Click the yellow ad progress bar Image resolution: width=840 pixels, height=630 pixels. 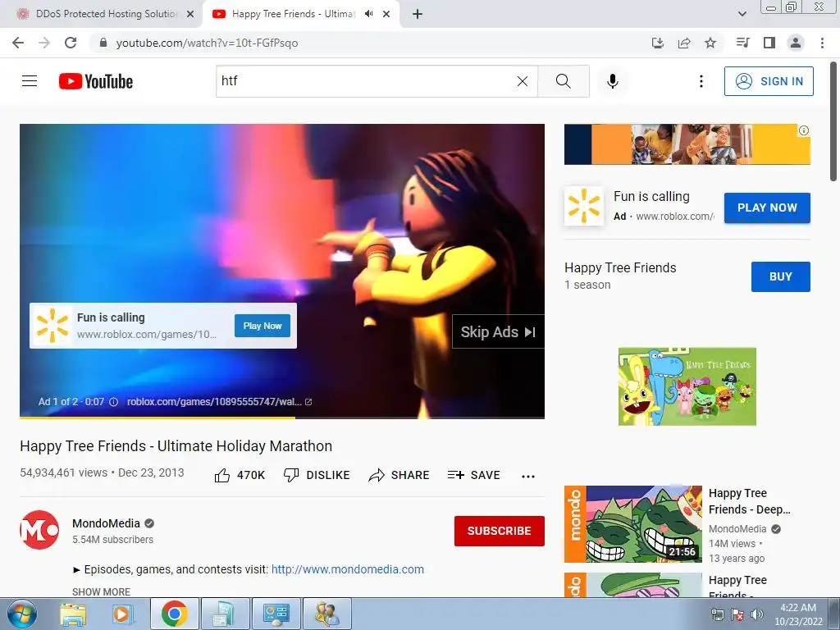(157, 418)
